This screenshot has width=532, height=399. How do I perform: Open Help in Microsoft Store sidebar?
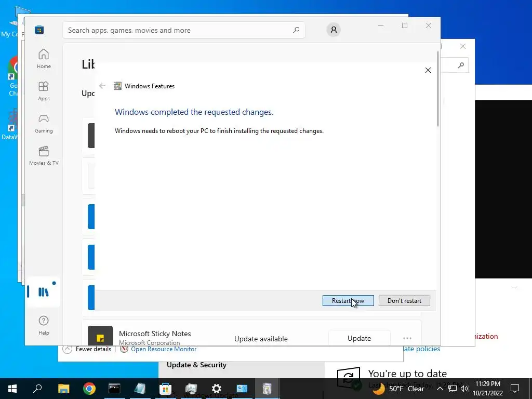(44, 325)
